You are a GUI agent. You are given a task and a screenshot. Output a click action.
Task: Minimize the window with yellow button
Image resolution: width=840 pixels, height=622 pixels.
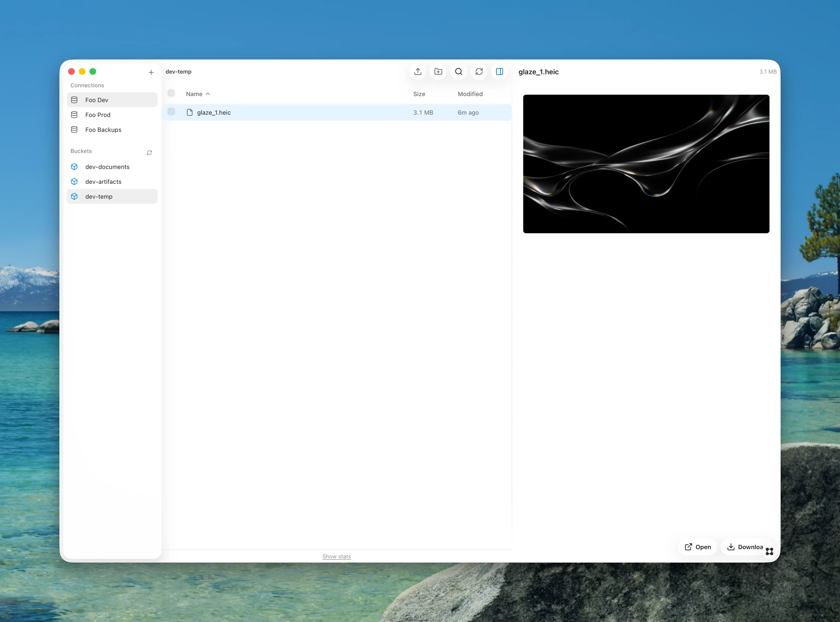82,71
